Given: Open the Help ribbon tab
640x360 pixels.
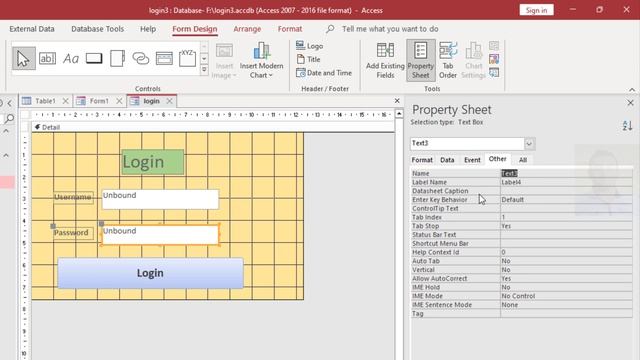Looking at the screenshot, I should click(148, 29).
